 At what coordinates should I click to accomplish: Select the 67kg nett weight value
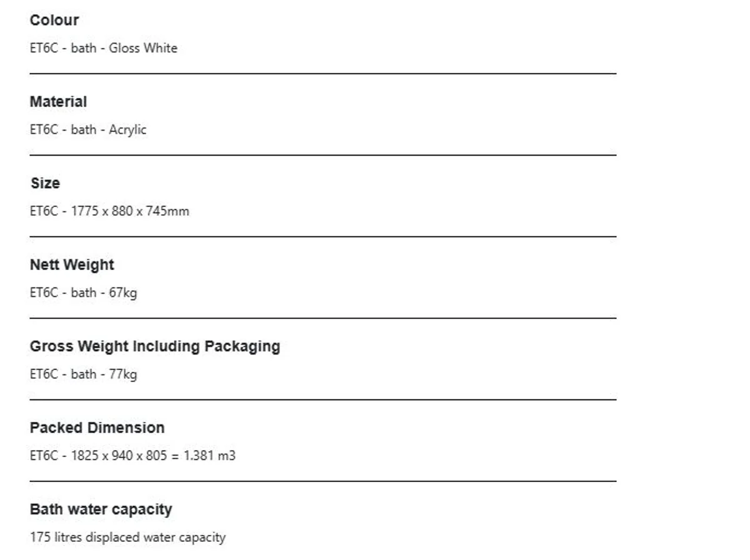click(x=123, y=292)
